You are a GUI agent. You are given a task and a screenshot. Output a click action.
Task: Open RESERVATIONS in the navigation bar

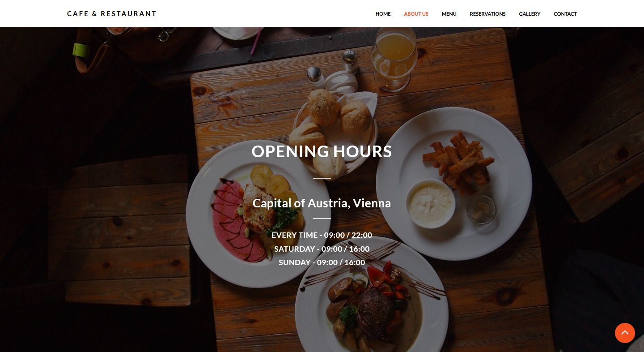pos(487,14)
